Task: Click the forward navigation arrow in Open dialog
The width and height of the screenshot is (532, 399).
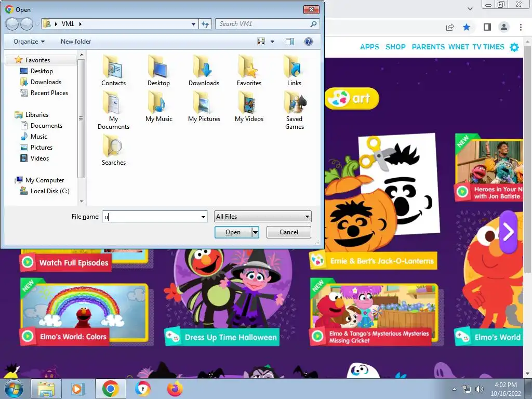Action: pos(26,24)
